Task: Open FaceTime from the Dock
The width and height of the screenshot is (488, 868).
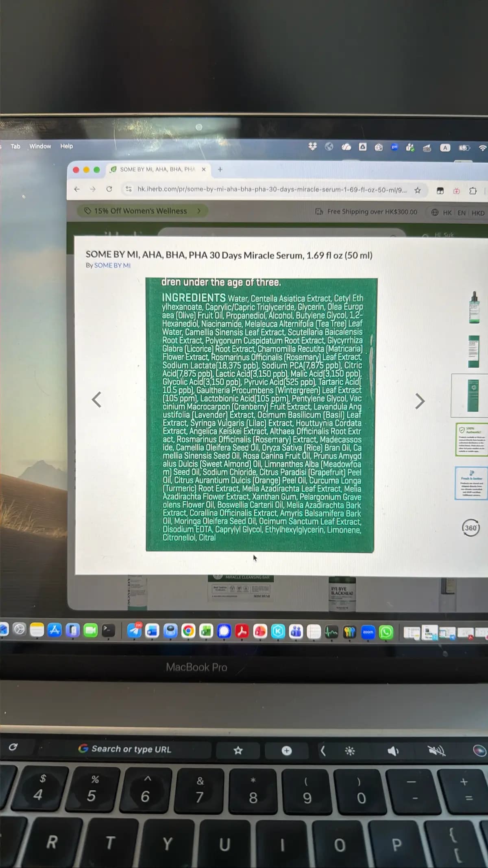Action: [91, 630]
